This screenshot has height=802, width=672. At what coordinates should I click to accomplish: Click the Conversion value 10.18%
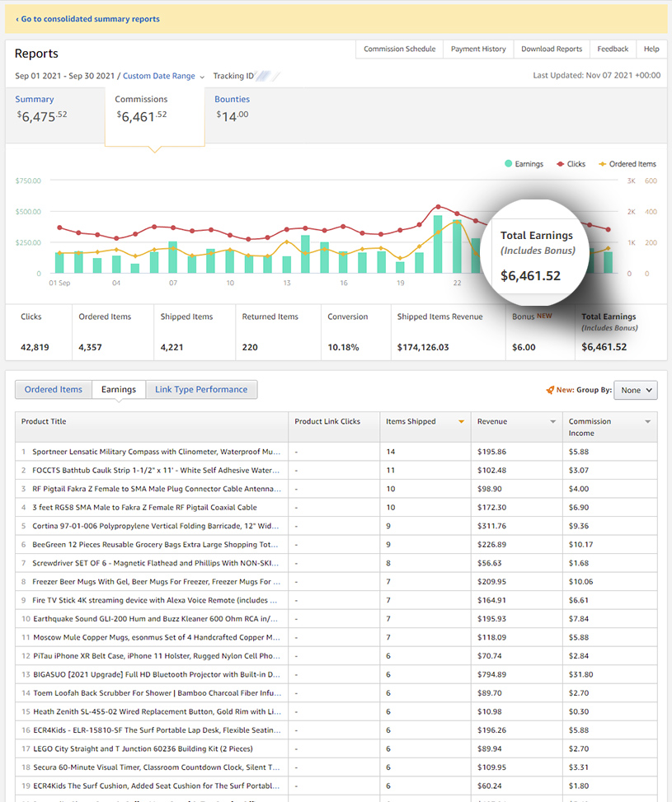point(344,347)
